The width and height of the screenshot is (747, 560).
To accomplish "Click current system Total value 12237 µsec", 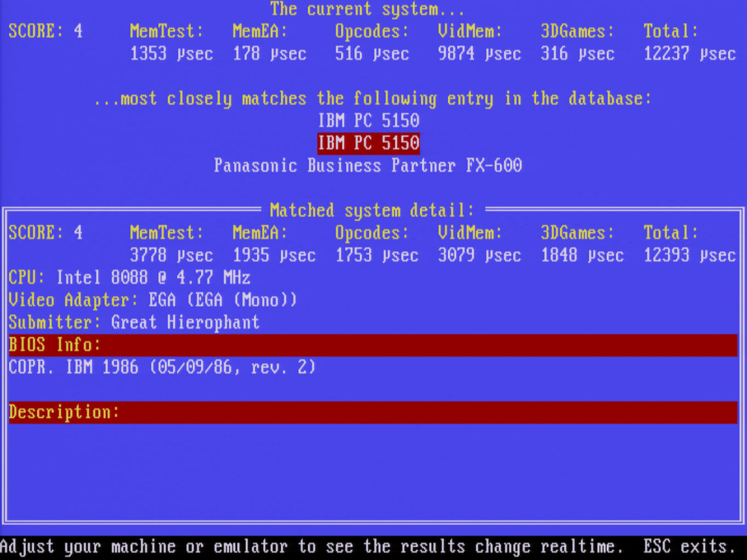I will (690, 54).
